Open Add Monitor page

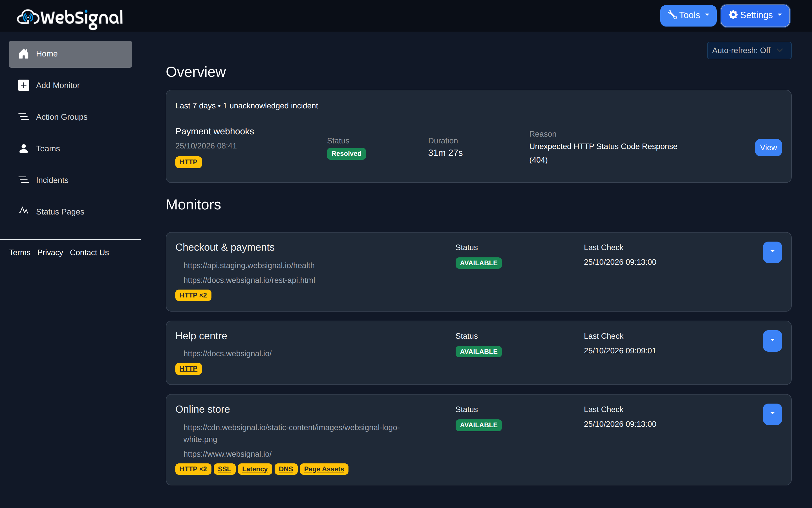70,85
